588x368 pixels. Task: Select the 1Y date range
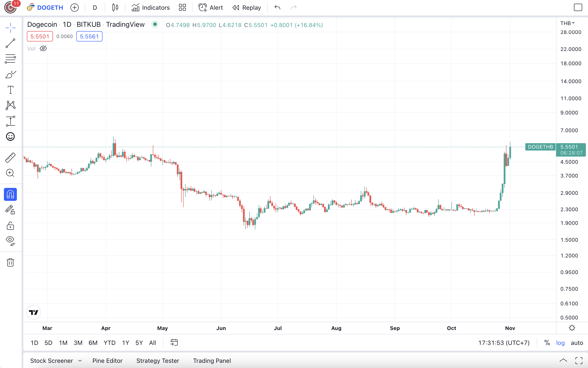125,343
